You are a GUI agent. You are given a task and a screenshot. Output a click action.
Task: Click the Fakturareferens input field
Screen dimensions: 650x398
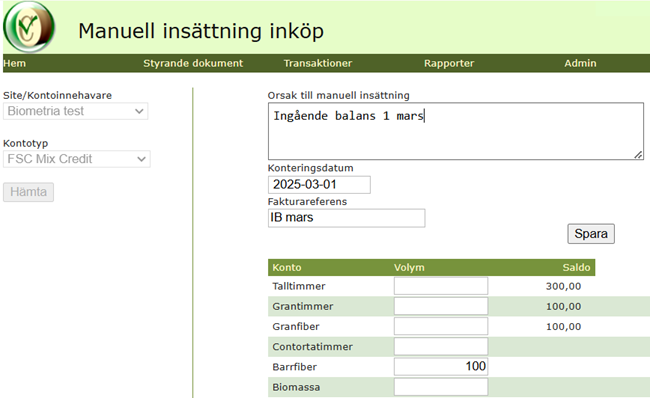click(x=347, y=218)
